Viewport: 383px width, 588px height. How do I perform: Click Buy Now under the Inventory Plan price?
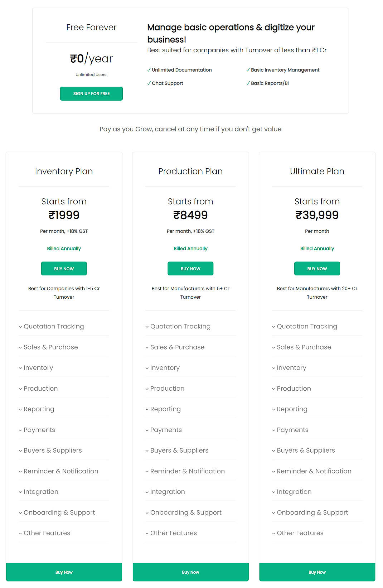(x=64, y=268)
